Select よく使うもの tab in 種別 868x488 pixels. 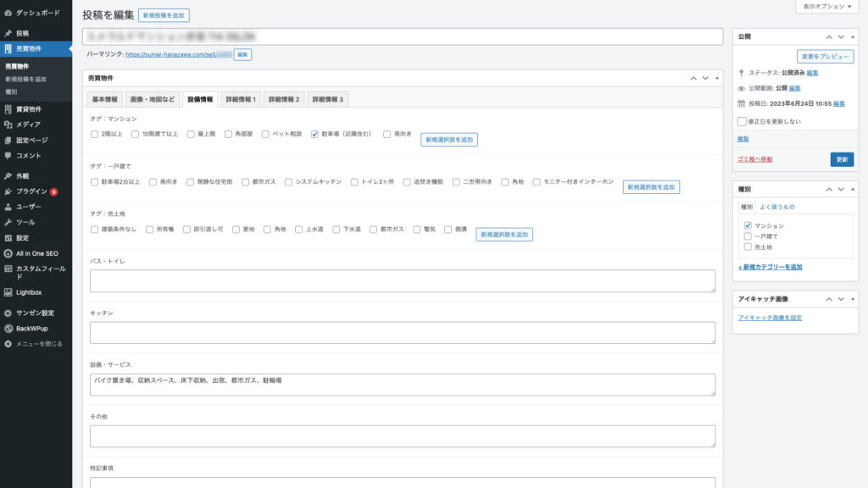coord(777,207)
